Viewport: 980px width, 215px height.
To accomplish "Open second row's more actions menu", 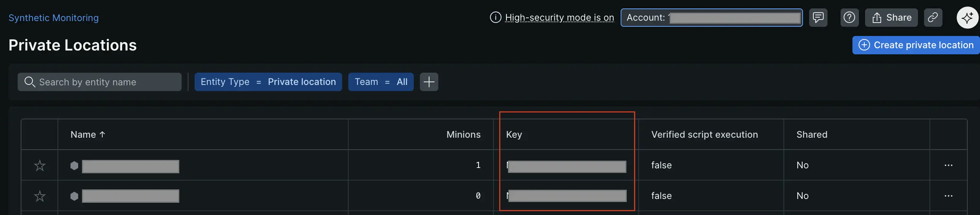I will pos(948,196).
